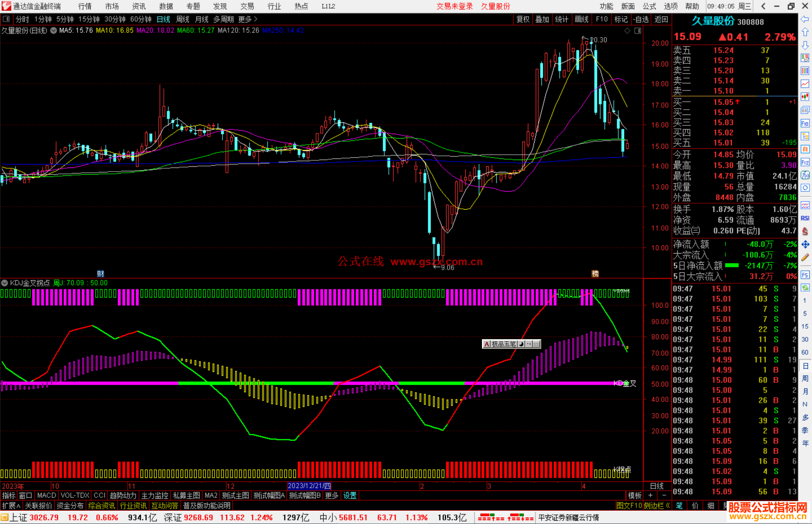Click the f(x) formula sidebar icon
The height and width of the screenshot is (524, 812).
(x=805, y=175)
